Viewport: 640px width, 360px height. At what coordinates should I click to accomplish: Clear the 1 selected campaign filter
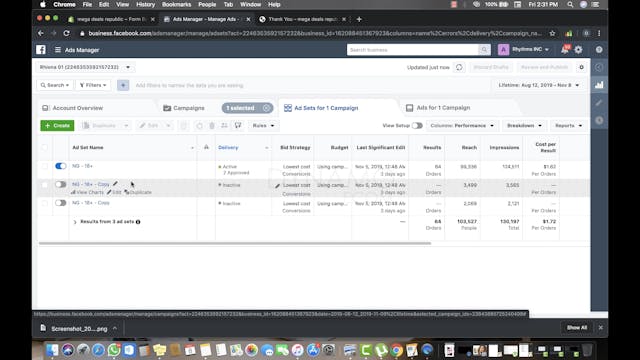point(267,108)
